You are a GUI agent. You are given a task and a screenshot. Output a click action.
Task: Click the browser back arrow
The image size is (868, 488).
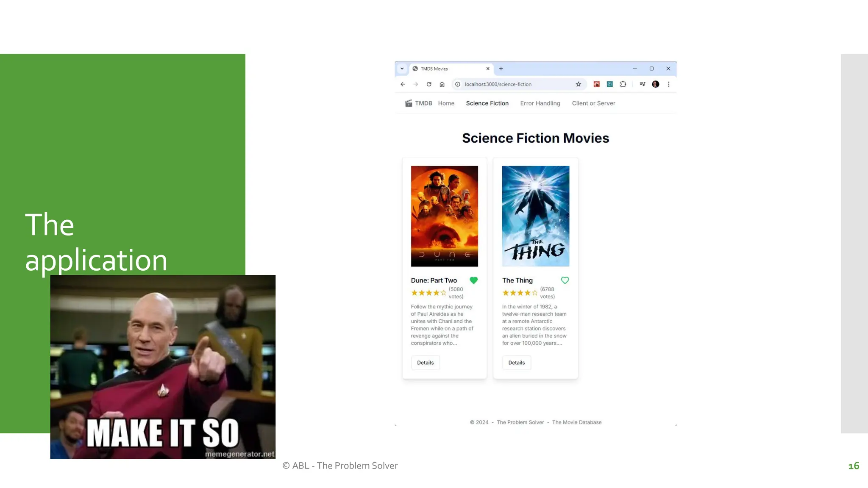tap(403, 84)
